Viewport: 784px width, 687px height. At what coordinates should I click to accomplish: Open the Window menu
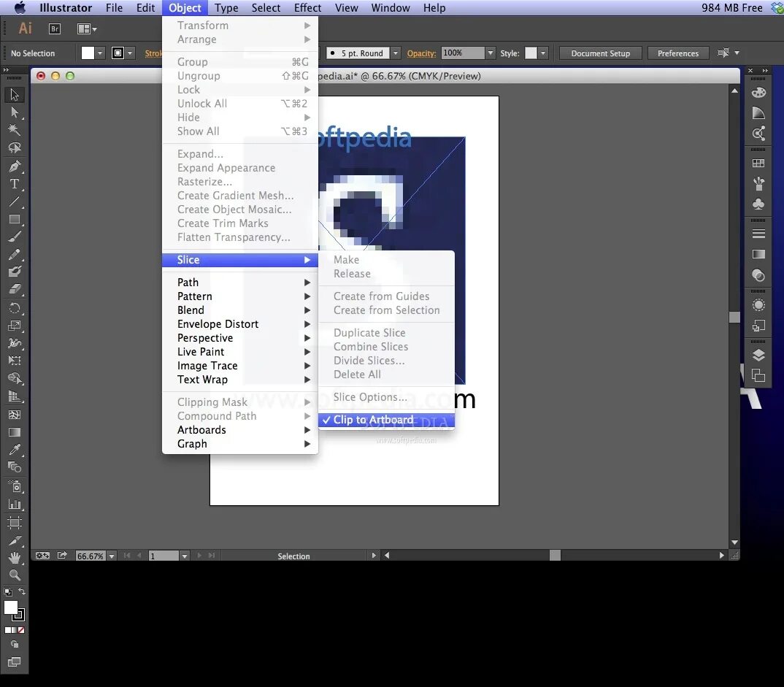tap(391, 8)
